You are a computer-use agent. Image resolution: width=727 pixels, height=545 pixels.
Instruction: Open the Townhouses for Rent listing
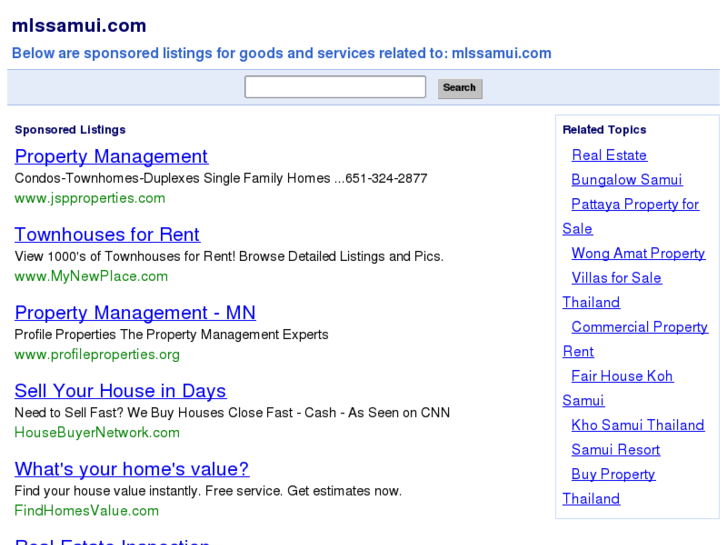(107, 235)
